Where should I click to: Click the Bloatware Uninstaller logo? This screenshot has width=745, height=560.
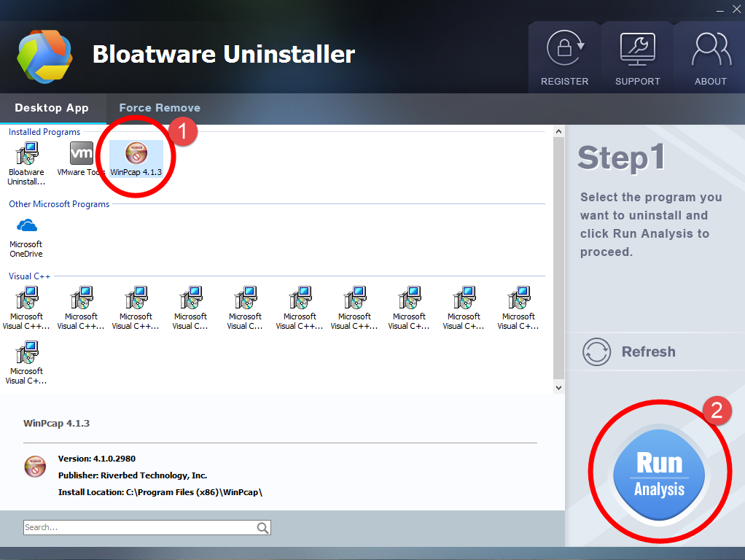pyautogui.click(x=44, y=56)
